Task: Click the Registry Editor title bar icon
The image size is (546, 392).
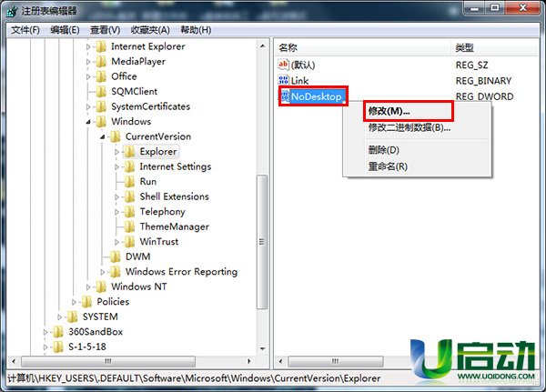Action: click(12, 11)
